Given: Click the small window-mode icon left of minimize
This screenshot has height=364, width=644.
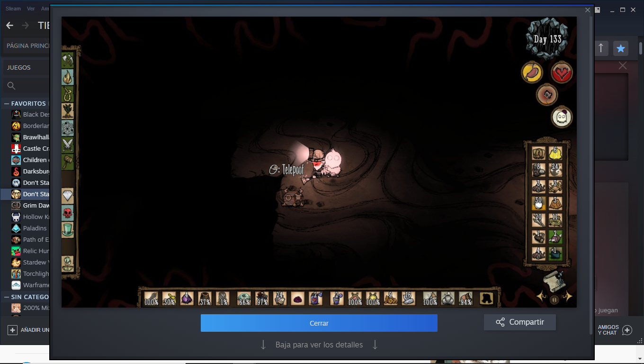Looking at the screenshot, I should click(x=598, y=10).
